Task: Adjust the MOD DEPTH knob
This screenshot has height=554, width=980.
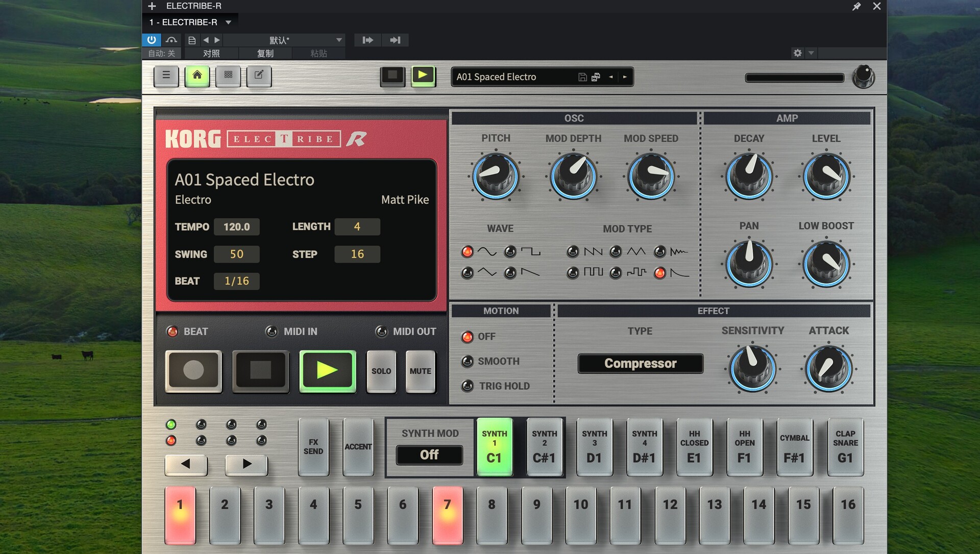Action: coord(573,177)
